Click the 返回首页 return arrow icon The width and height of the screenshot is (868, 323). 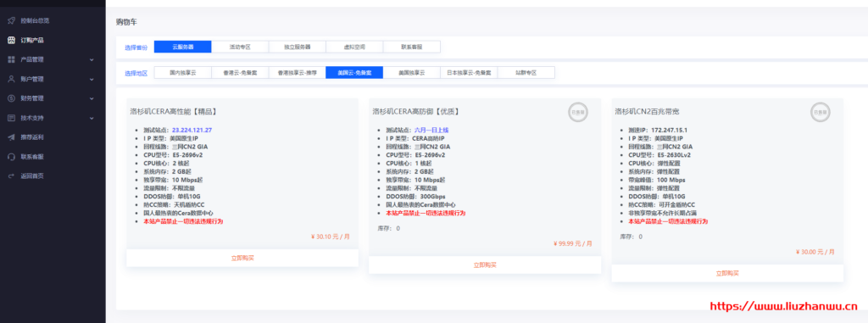pos(11,175)
